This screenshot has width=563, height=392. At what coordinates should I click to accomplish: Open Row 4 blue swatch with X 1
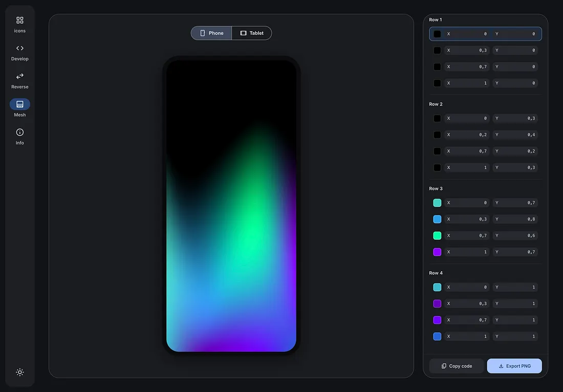pyautogui.click(x=437, y=336)
